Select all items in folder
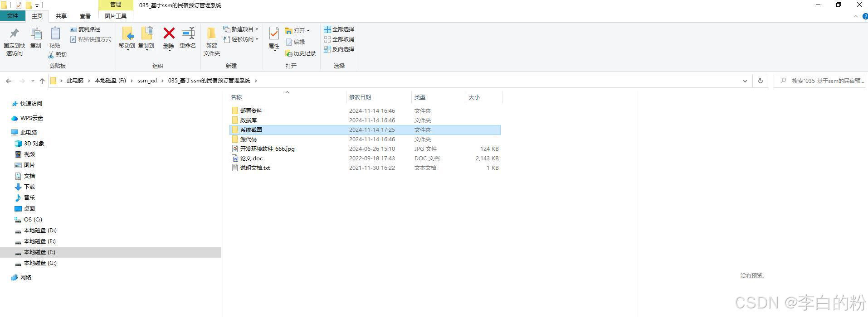 [339, 29]
